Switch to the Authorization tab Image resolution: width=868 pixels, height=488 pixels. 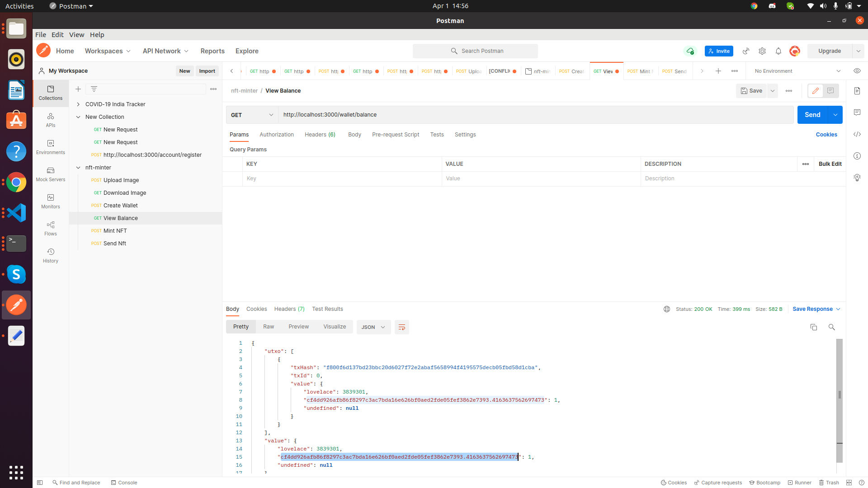pyautogui.click(x=277, y=135)
